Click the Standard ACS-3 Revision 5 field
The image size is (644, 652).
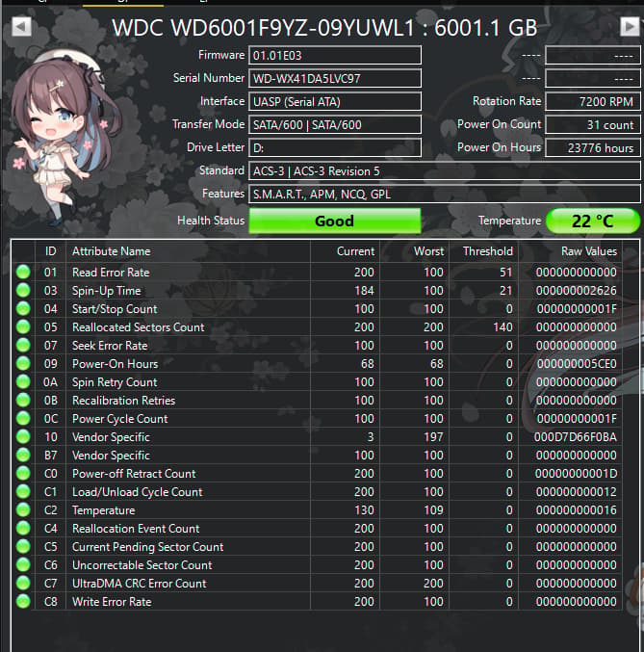pos(445,170)
